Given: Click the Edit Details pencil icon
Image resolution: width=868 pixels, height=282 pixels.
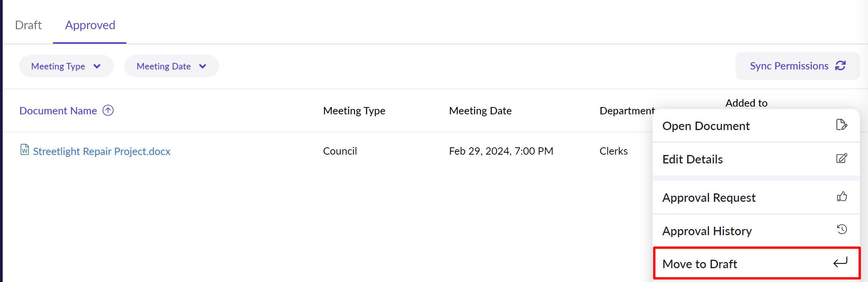Looking at the screenshot, I should 841,158.
